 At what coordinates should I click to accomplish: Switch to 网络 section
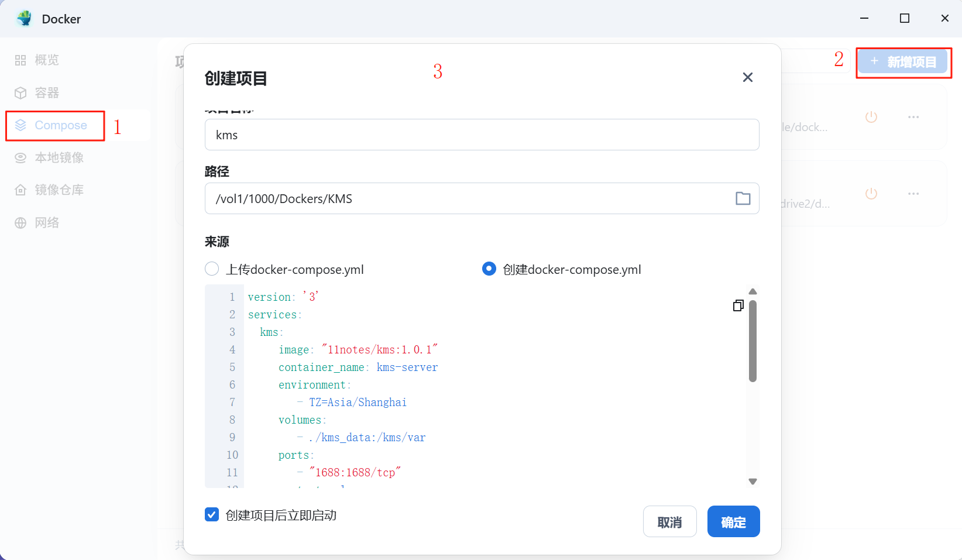pyautogui.click(x=37, y=222)
